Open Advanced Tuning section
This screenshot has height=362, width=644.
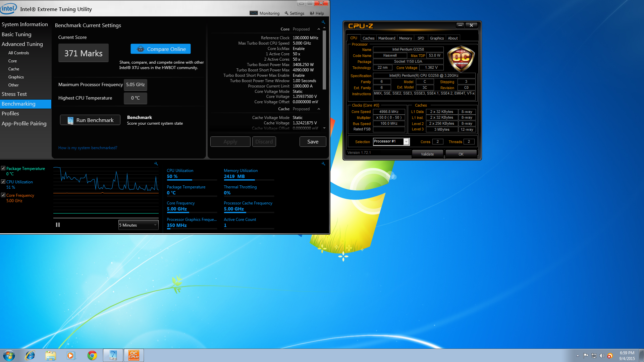coord(22,44)
